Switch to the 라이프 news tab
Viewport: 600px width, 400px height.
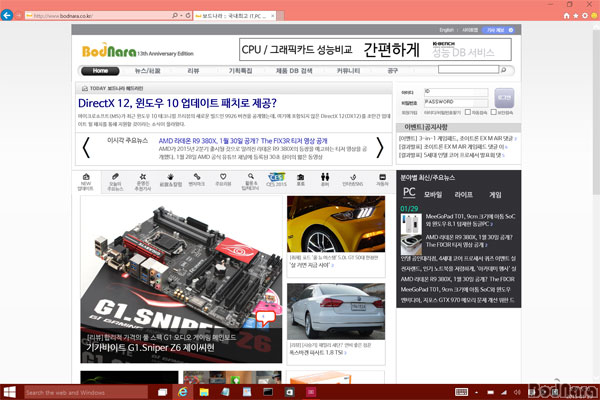pos(464,195)
